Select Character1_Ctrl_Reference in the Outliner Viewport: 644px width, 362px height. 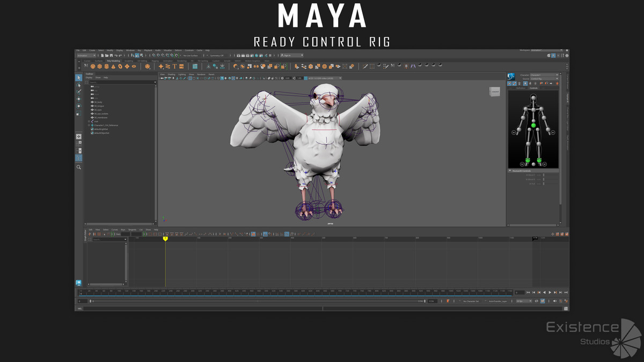tap(106, 125)
